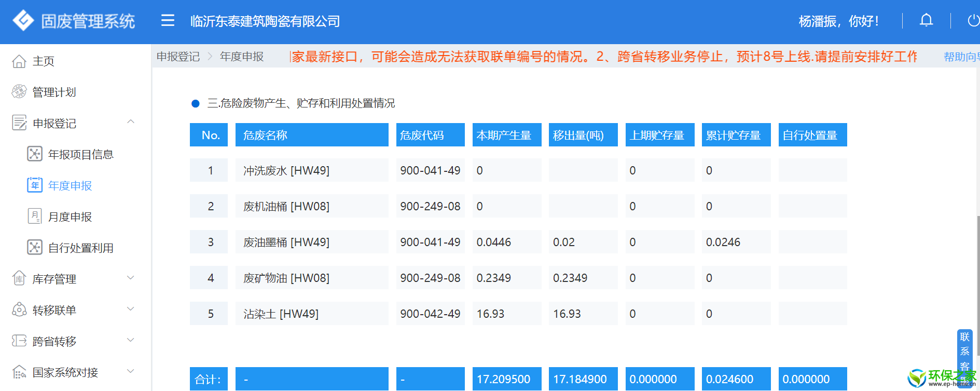
Task: Expand the 转移联单 submenu
Action: click(131, 309)
